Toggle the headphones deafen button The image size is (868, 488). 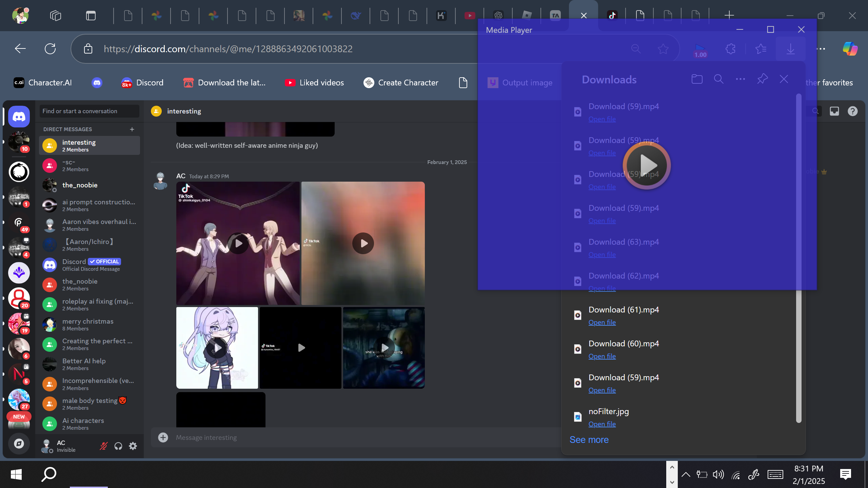tap(118, 446)
